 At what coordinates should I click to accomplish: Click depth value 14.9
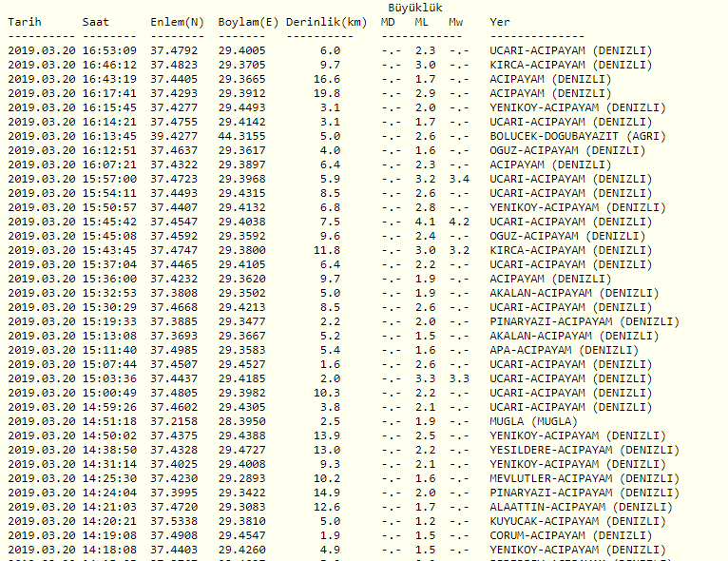click(327, 493)
